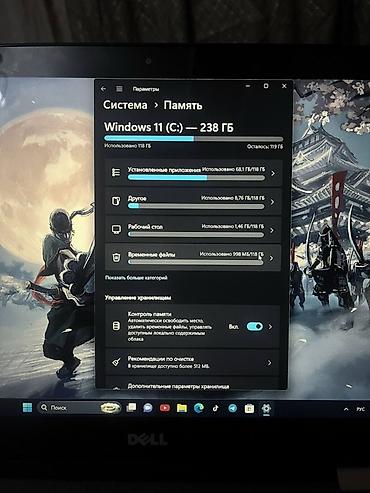
Task: Open the Рекомендации по очистке row
Action: (192, 362)
